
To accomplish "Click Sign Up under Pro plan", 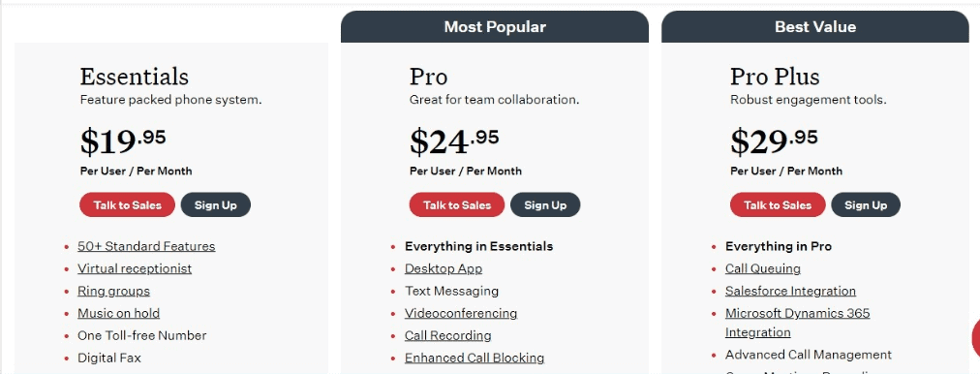I will (x=545, y=205).
